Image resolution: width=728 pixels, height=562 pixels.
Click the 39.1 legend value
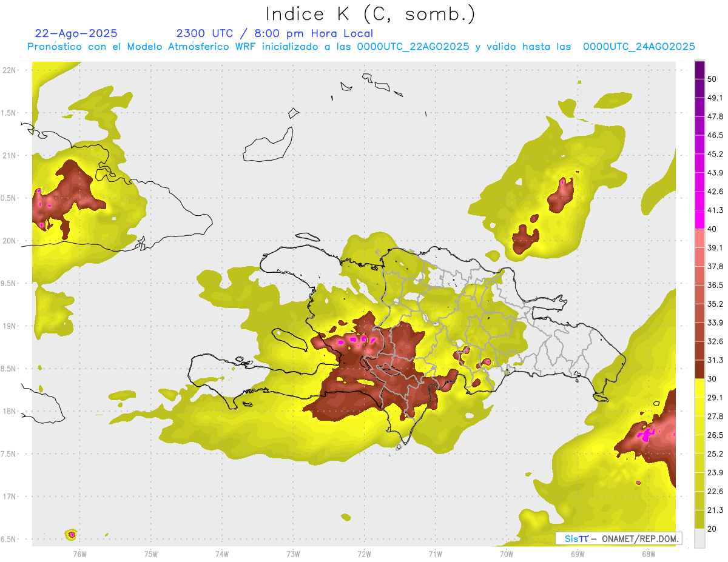pyautogui.click(x=716, y=247)
